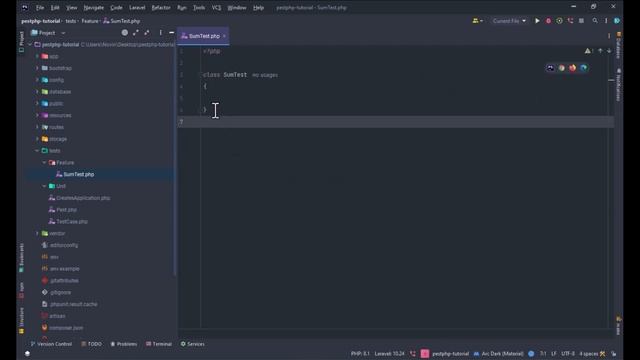The width and height of the screenshot is (640, 360).
Task: Open the Refactor menu
Action: point(161,7)
